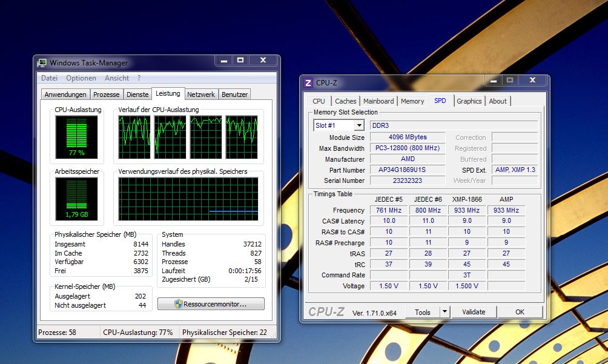This screenshot has width=608, height=364.
Task: Click the OK button in CPU-Z
Action: pos(520,312)
